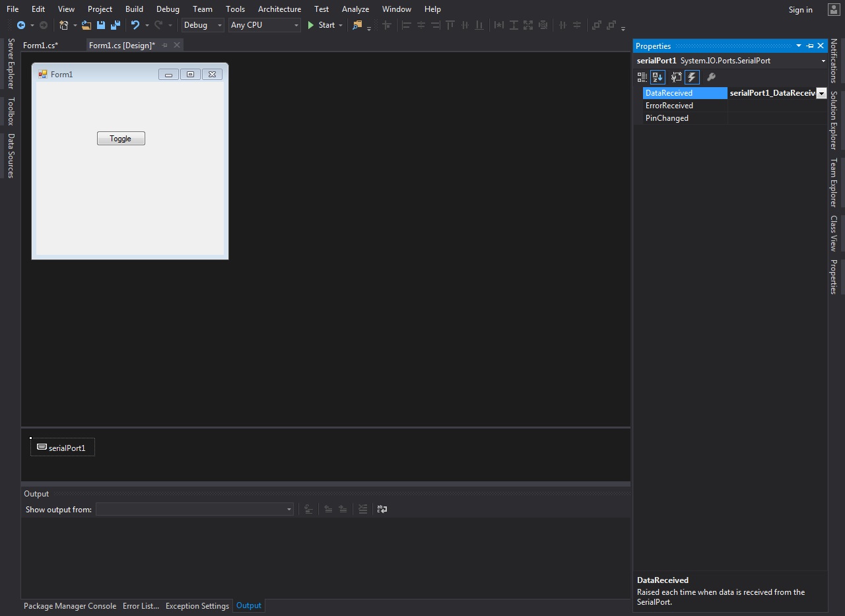
Task: Click the Make Same Size layout icon
Action: pyautogui.click(x=528, y=25)
